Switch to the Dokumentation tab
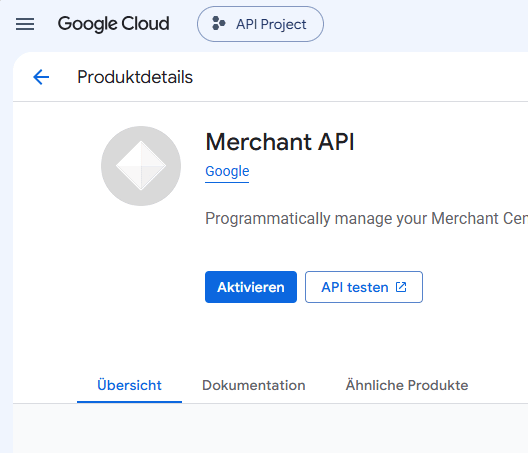Image resolution: width=528 pixels, height=453 pixels. (x=254, y=385)
